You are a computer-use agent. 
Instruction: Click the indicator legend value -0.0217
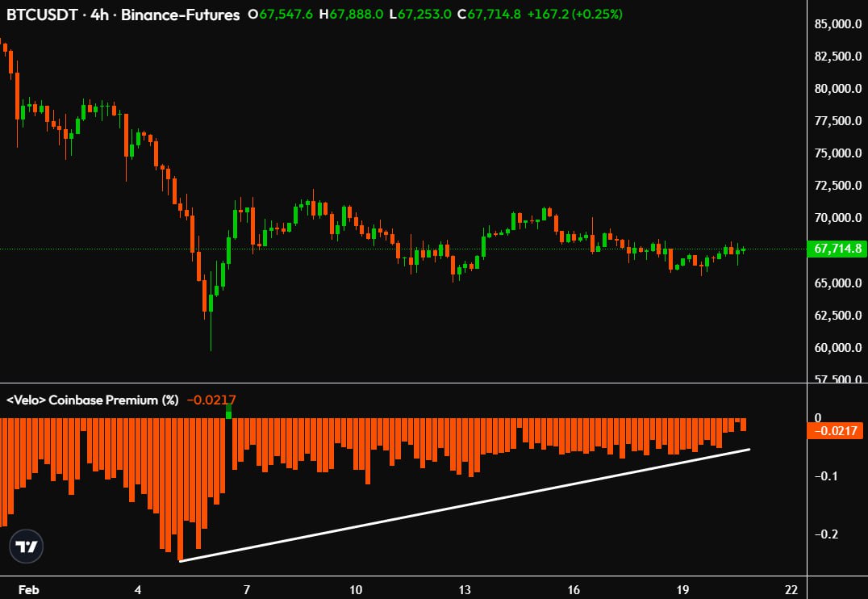(211, 400)
